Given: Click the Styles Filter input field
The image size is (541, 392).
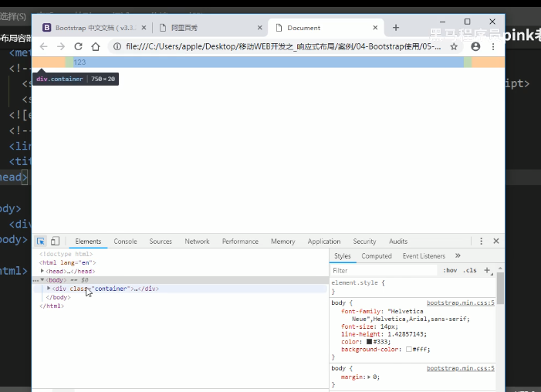Looking at the screenshot, I should (384, 270).
